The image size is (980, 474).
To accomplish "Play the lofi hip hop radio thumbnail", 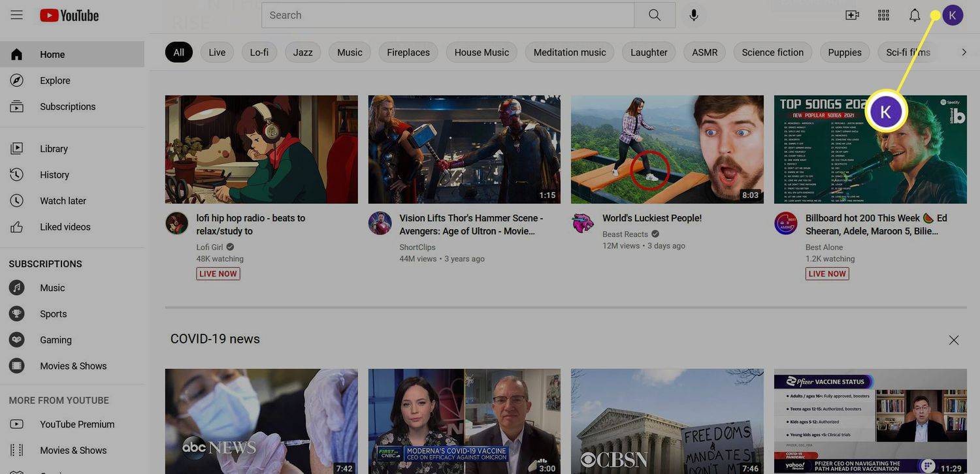I will (x=261, y=150).
